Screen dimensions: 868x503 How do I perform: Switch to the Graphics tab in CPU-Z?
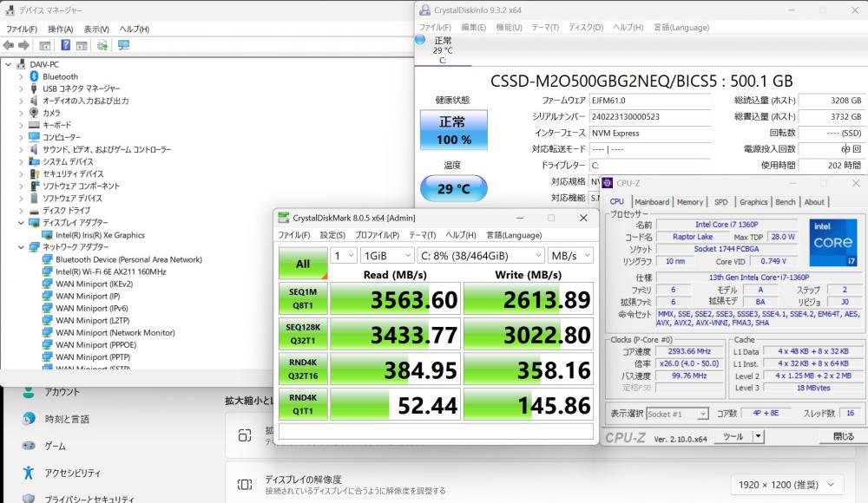(753, 202)
